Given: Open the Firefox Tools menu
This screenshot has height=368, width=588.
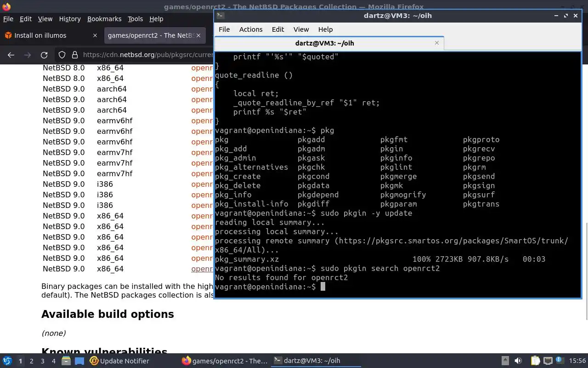Looking at the screenshot, I should coord(135,19).
